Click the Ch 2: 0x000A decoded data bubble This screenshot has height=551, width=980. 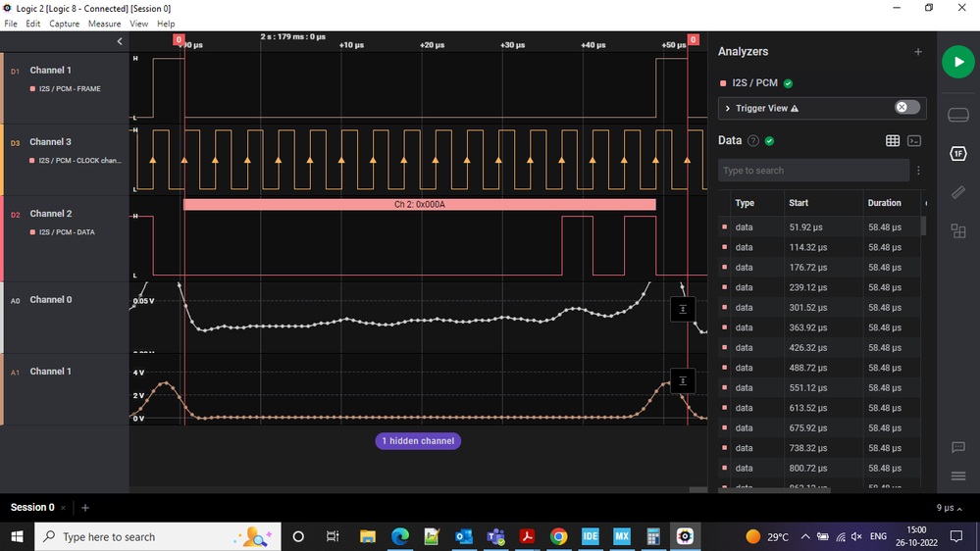[x=420, y=204]
